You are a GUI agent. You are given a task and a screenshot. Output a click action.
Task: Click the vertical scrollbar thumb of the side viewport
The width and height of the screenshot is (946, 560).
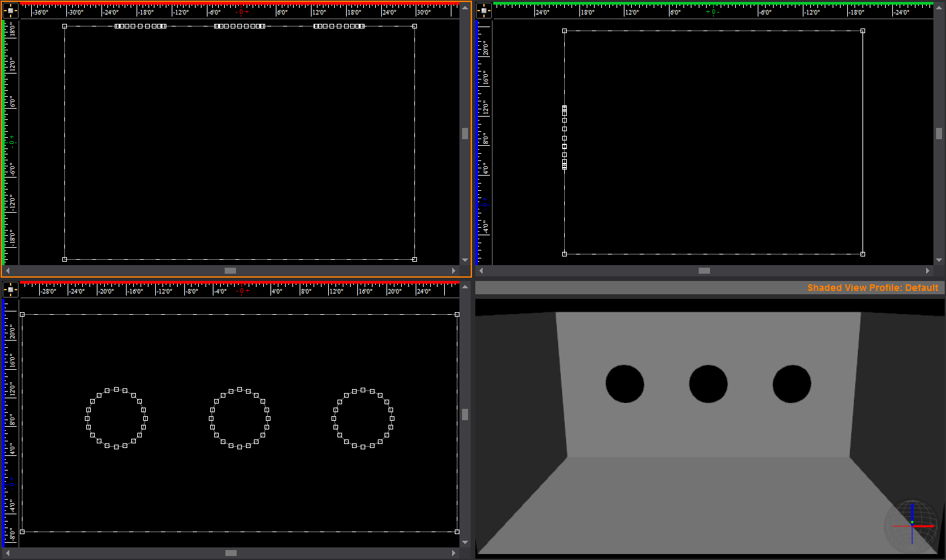click(938, 133)
